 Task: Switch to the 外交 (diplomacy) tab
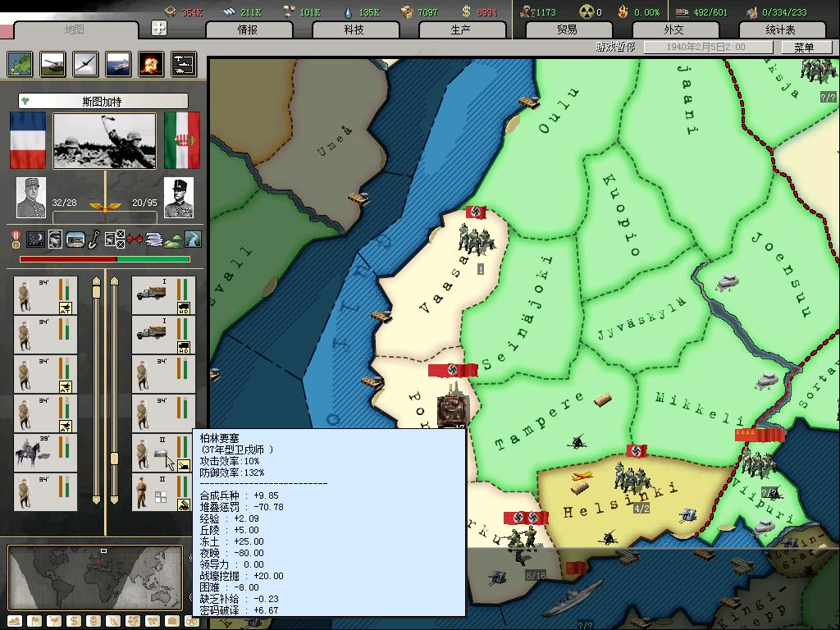click(x=673, y=30)
